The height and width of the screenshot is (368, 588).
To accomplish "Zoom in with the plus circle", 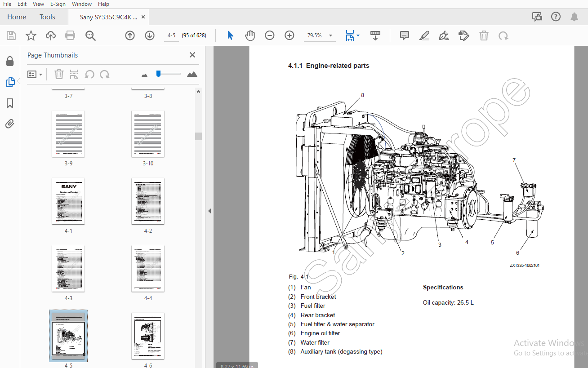I will pos(290,35).
